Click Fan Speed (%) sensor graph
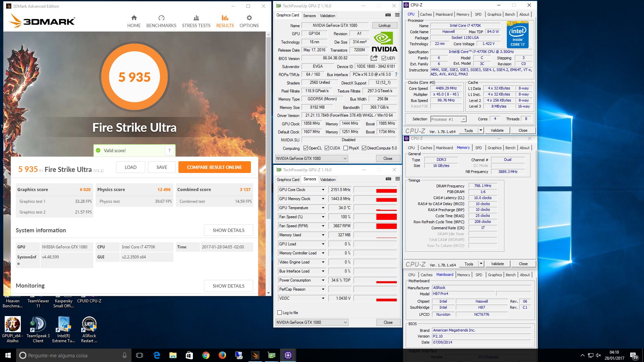Viewport: 644px width, 362px height. pos(375,217)
